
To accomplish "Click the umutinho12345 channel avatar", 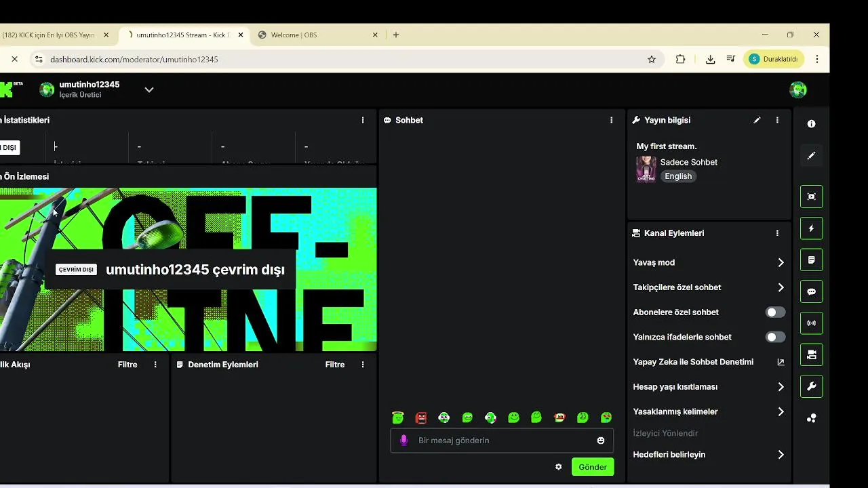I will point(47,89).
